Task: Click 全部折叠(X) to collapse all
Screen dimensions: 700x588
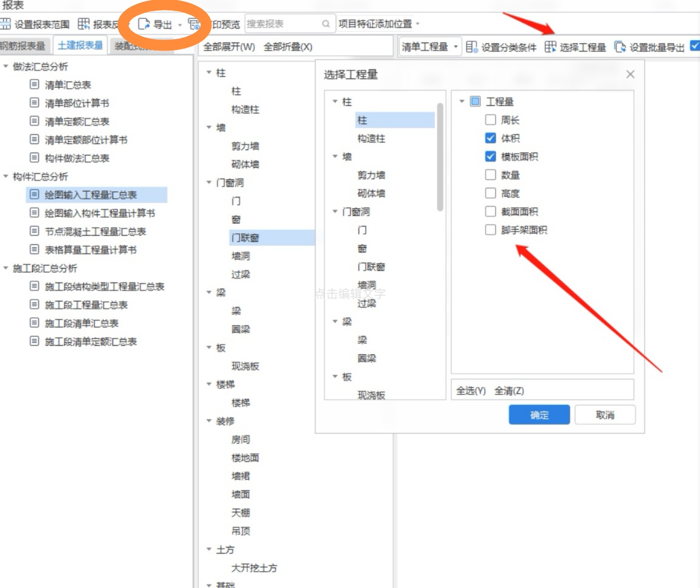Action: (288, 47)
